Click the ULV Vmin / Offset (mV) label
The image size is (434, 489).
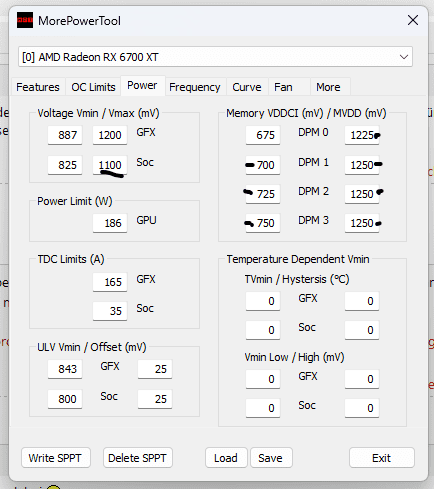click(92, 347)
